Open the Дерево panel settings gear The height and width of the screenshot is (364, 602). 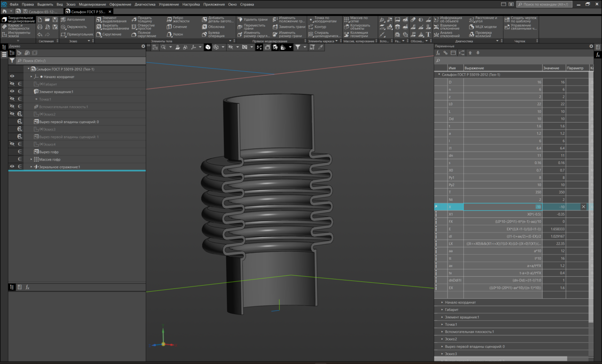[x=143, y=46]
